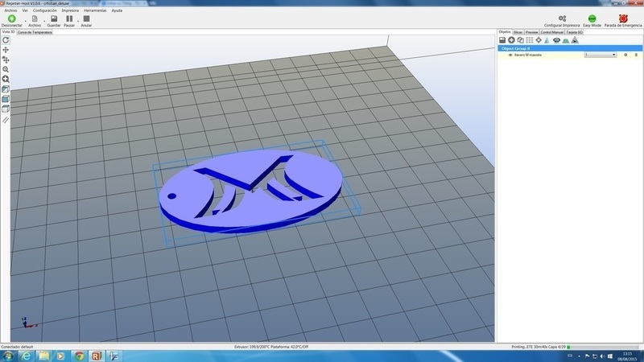Click the center object crosshair icon

pos(539,40)
